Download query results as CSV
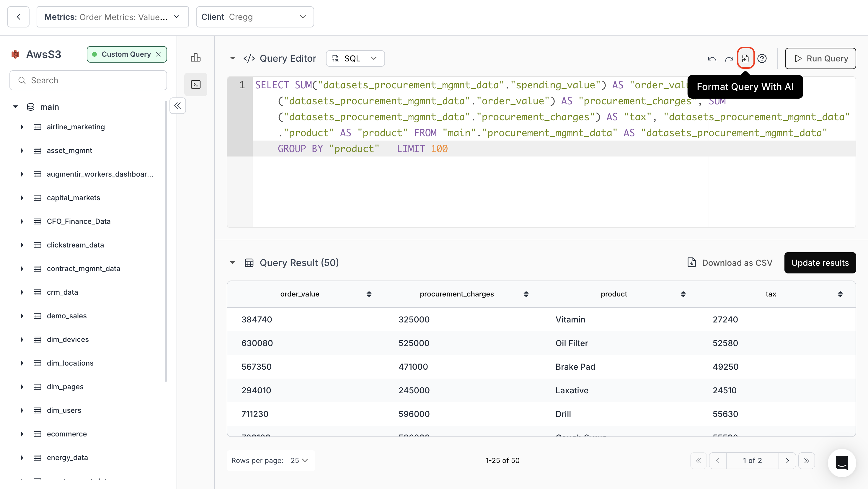The width and height of the screenshot is (868, 489). click(730, 263)
